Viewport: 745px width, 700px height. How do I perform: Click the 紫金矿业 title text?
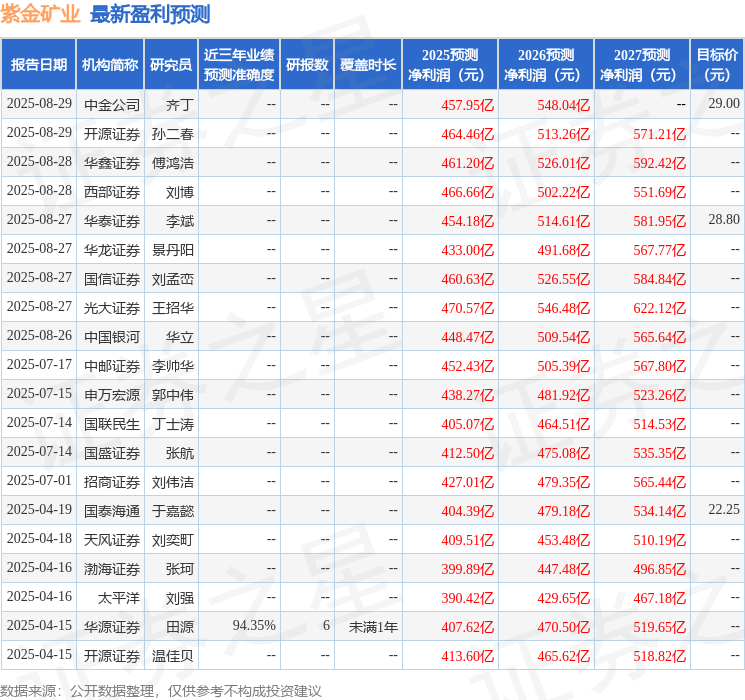(x=40, y=14)
